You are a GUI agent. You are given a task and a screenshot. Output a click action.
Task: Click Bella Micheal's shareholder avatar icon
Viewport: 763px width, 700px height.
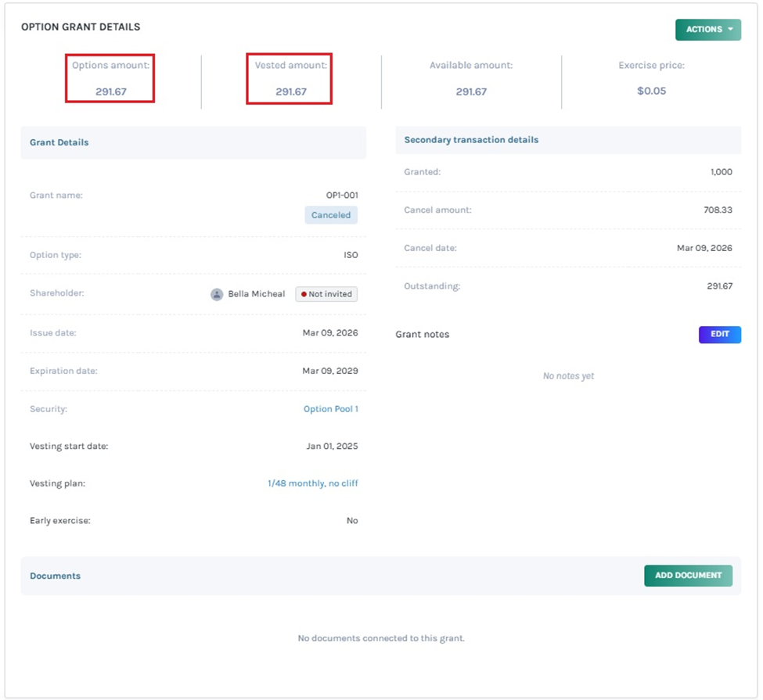click(x=217, y=294)
